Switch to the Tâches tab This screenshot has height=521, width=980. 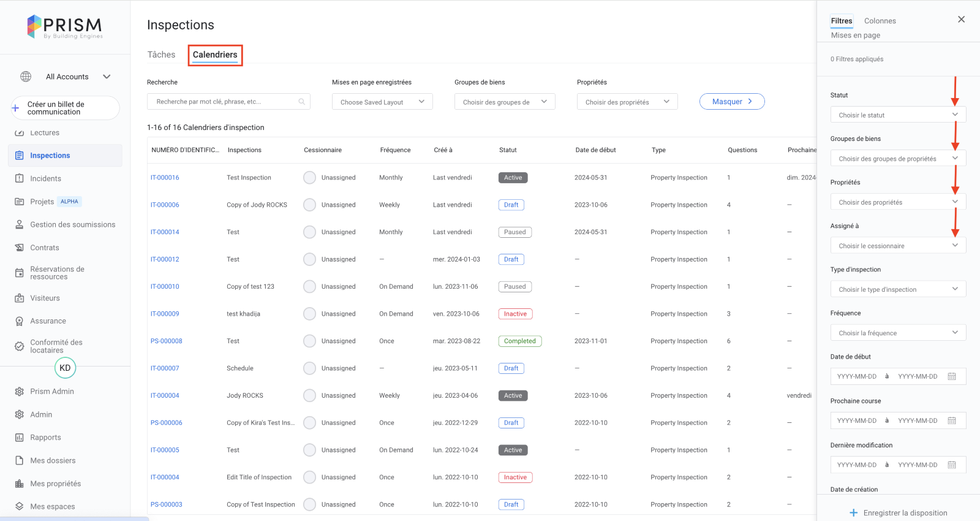[x=161, y=55]
